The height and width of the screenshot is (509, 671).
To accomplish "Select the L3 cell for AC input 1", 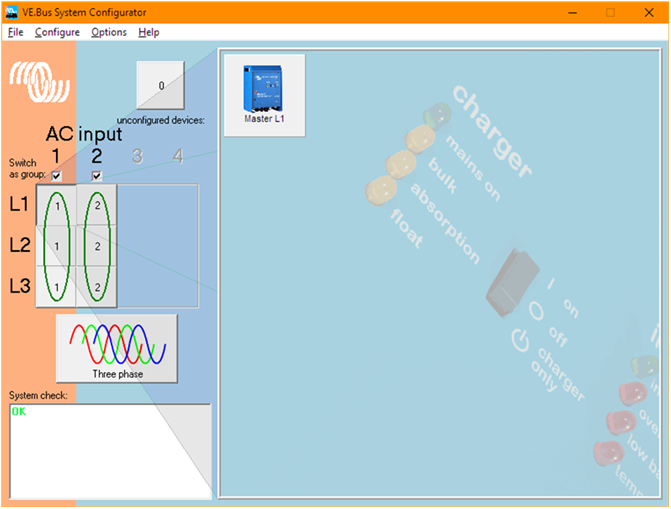I will pos(57,287).
